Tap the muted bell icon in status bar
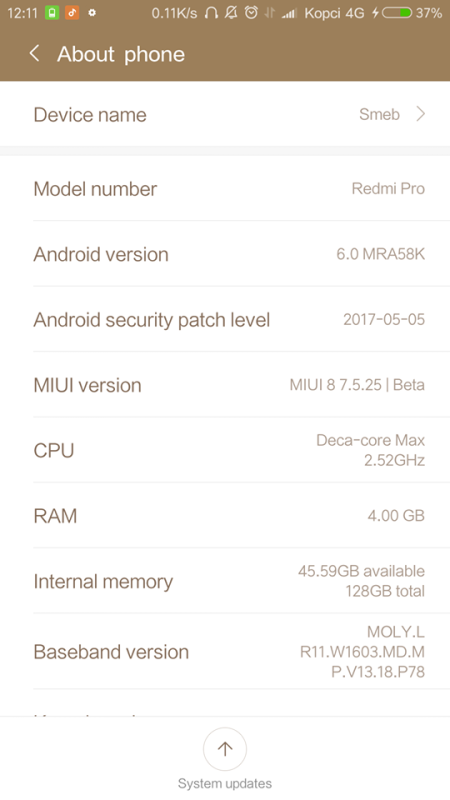The image size is (450, 800). 231,13
